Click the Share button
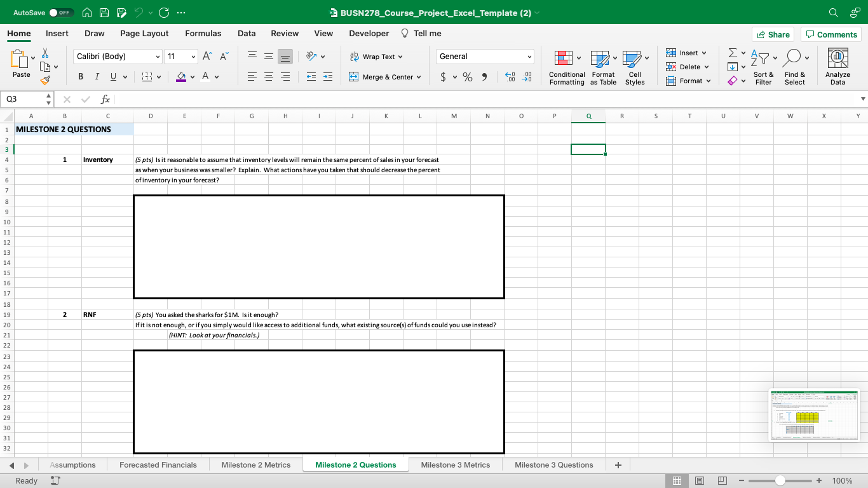Image resolution: width=868 pixels, height=488 pixels. 773,34
